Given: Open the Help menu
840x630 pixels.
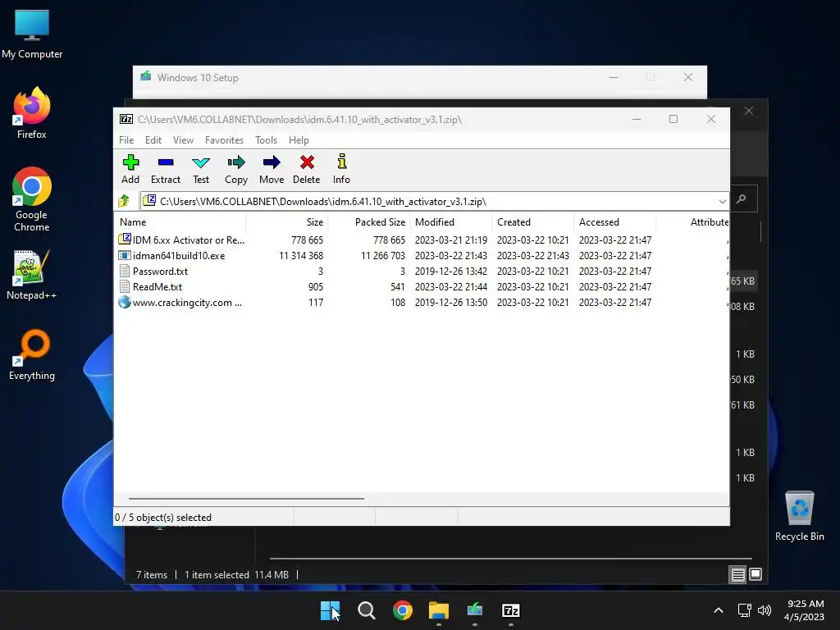Looking at the screenshot, I should point(299,139).
